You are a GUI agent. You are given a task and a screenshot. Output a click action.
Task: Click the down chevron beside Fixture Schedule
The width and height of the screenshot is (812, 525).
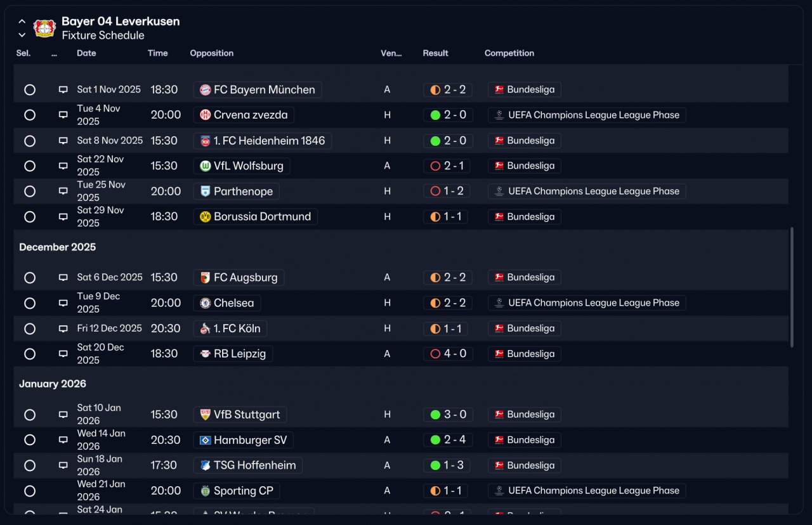pyautogui.click(x=22, y=36)
